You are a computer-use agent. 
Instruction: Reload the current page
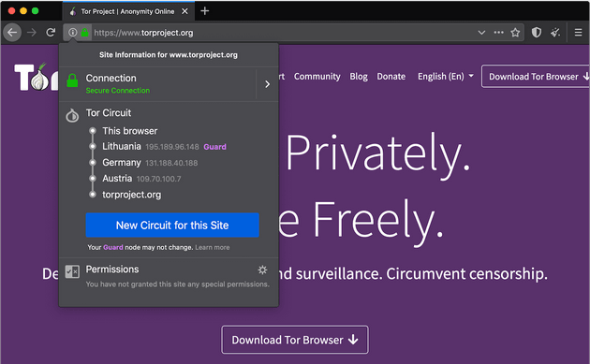[x=51, y=33]
